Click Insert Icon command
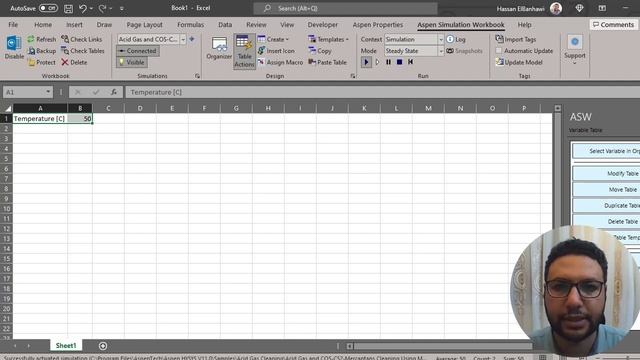Viewport: 640px width, 360px height. tap(276, 51)
